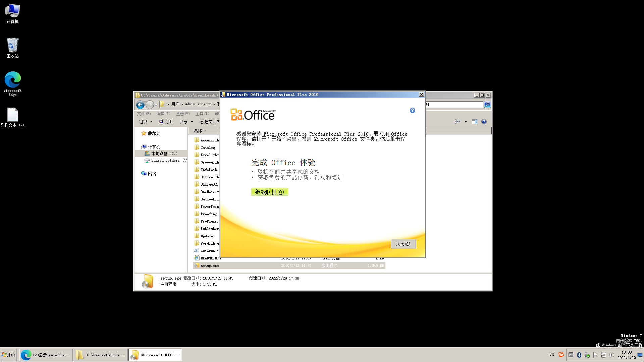Open the 查看 menu in Explorer
The width and height of the screenshot is (644, 362).
pyautogui.click(x=182, y=114)
